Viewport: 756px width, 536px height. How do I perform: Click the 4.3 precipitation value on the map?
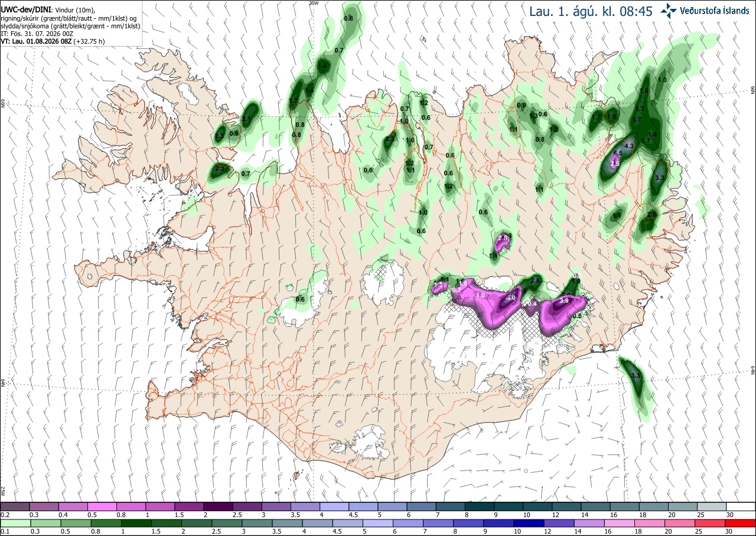point(629,146)
